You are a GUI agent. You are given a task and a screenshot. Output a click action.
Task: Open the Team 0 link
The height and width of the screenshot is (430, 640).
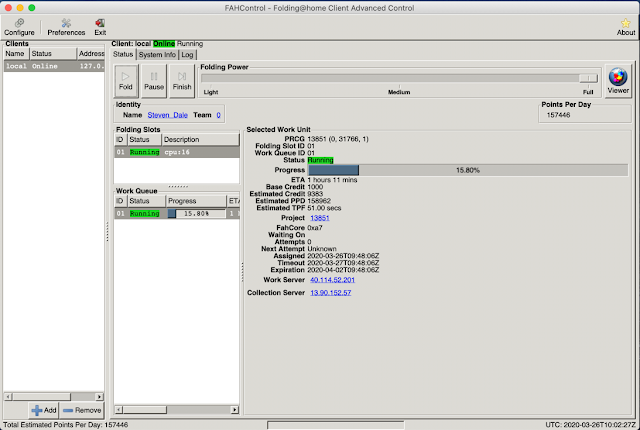[x=218, y=115]
